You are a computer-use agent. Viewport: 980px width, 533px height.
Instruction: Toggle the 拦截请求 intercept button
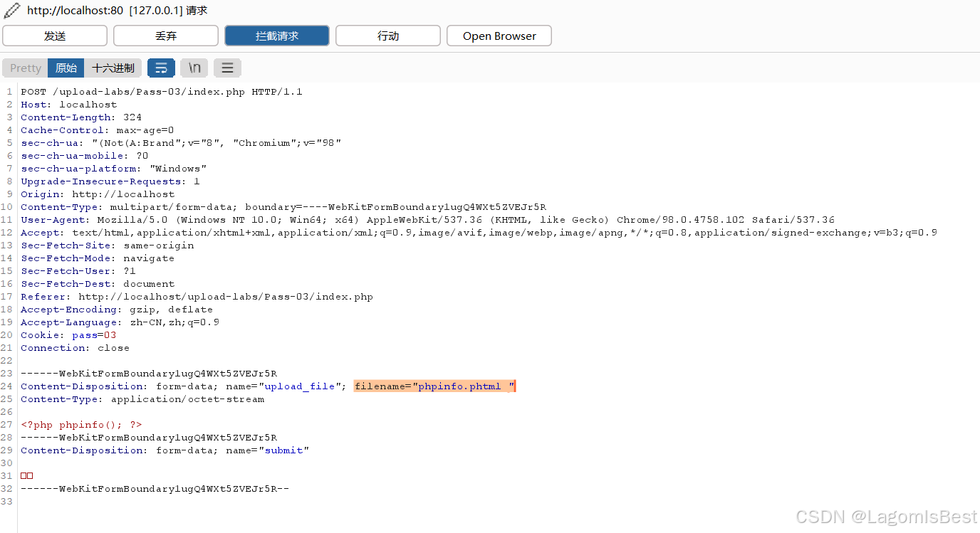click(x=277, y=36)
